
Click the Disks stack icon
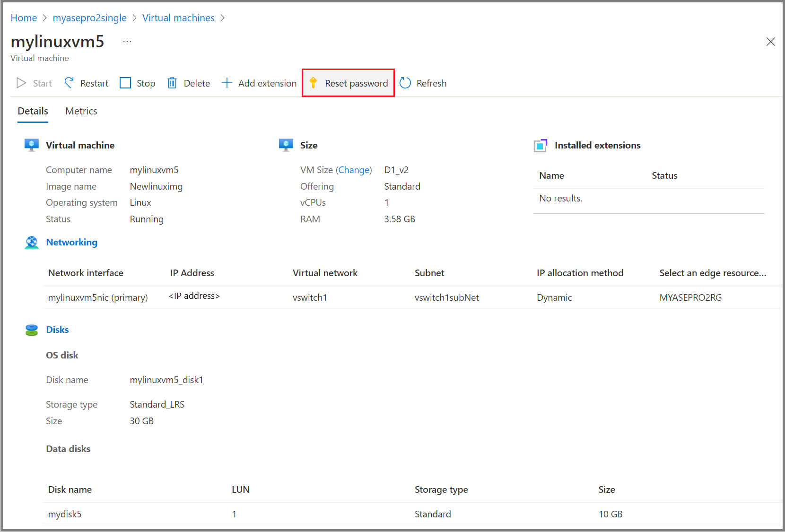click(x=31, y=330)
